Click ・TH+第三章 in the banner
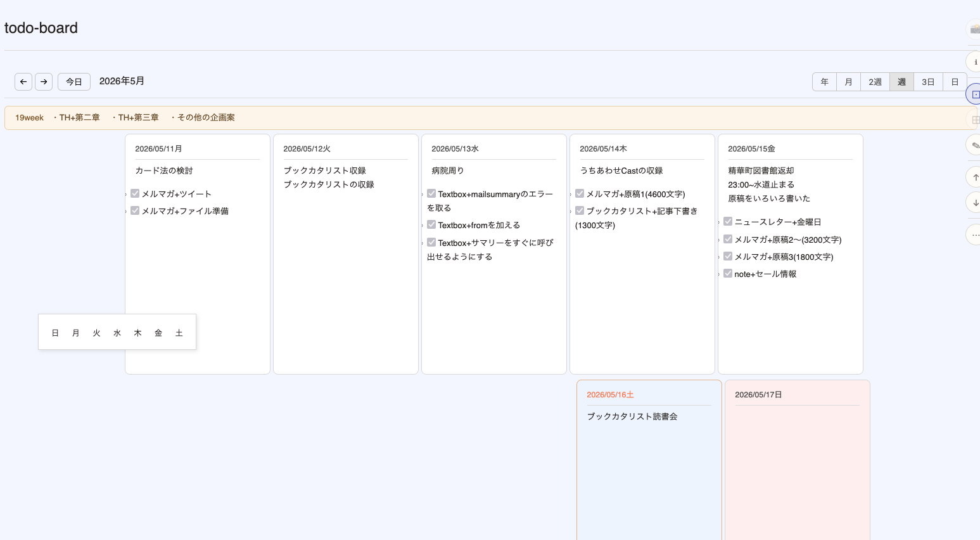The width and height of the screenshot is (980, 540). point(134,118)
